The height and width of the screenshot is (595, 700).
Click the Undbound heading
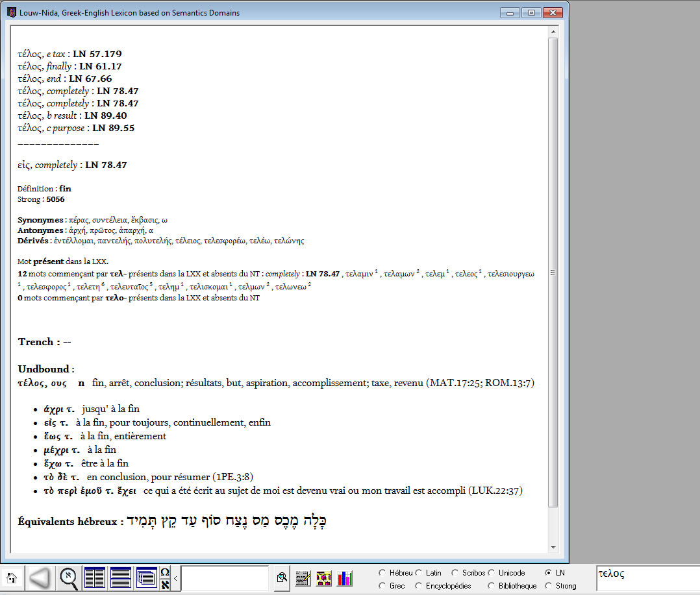44,369
